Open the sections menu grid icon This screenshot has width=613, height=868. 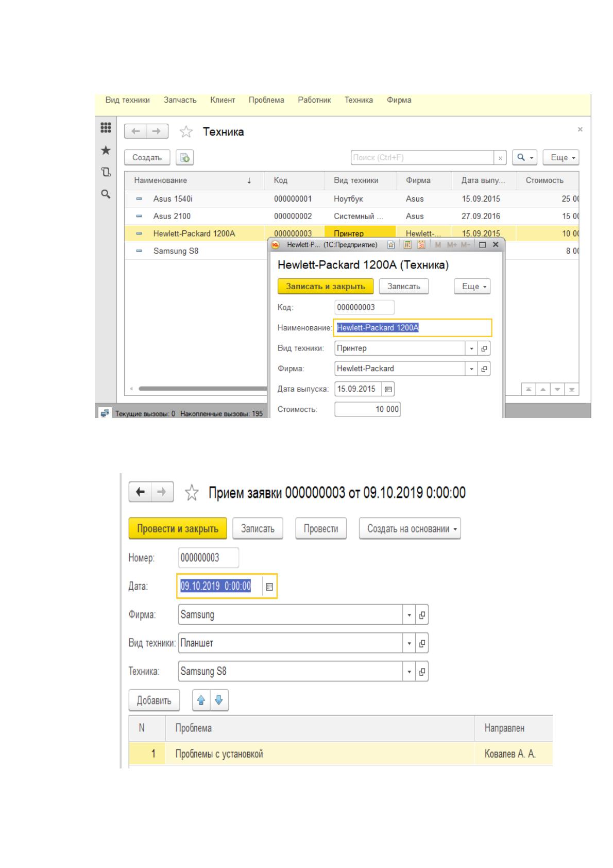pyautogui.click(x=106, y=128)
